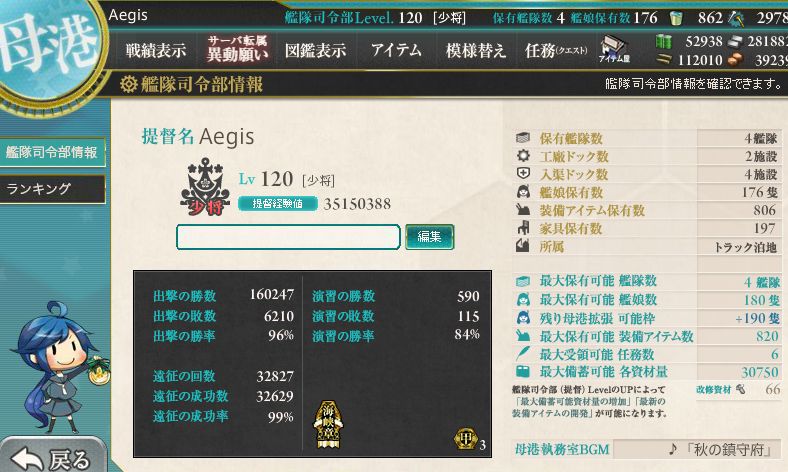This screenshot has height=472, width=788.
Task: Click the アイテム屋 shop icon
Action: [614, 49]
